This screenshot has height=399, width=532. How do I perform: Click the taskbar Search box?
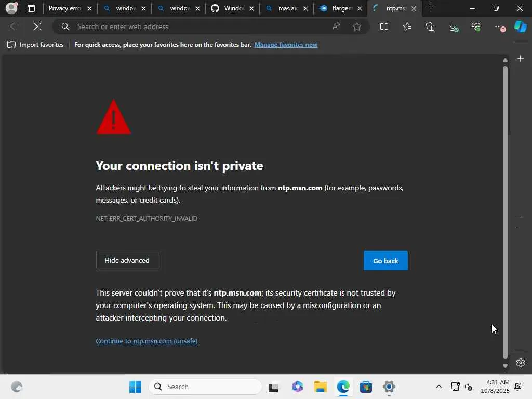pos(205,387)
